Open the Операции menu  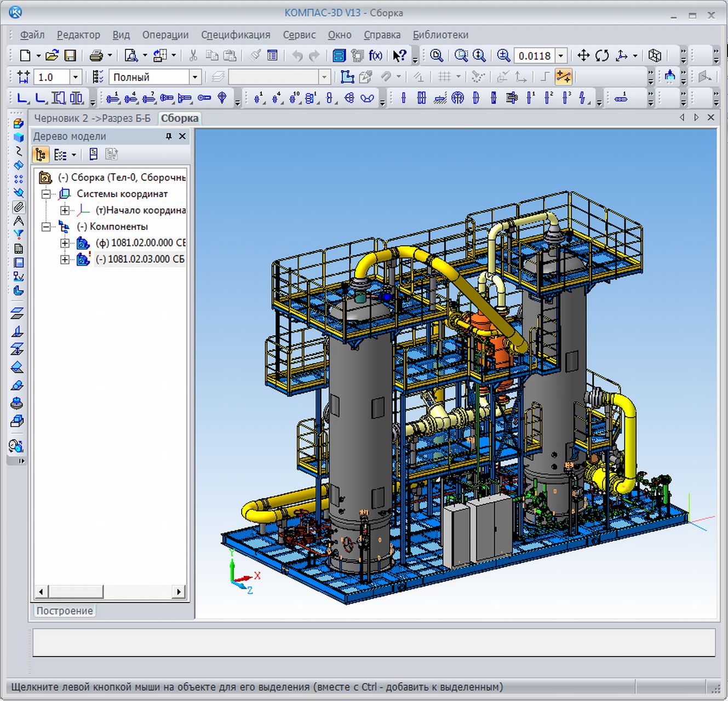click(x=165, y=35)
